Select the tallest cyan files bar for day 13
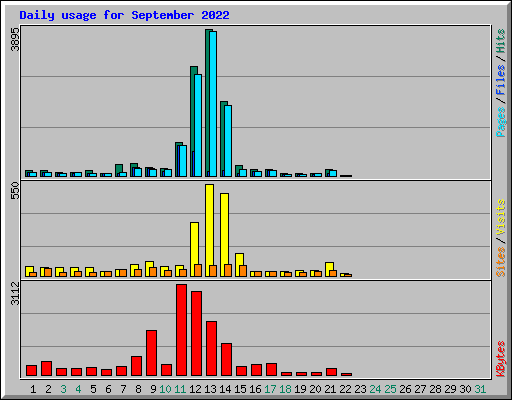Viewport: 512px width, 400px height. coord(213,104)
